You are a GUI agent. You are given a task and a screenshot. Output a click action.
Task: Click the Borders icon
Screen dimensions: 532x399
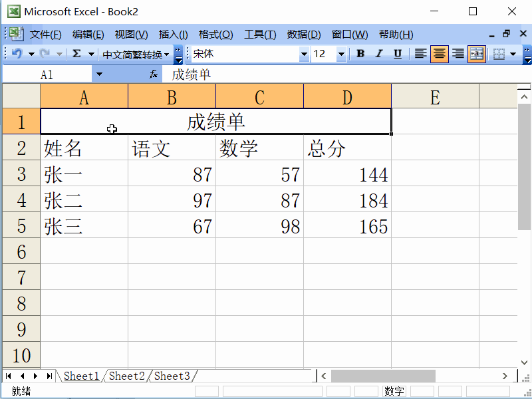(499, 54)
